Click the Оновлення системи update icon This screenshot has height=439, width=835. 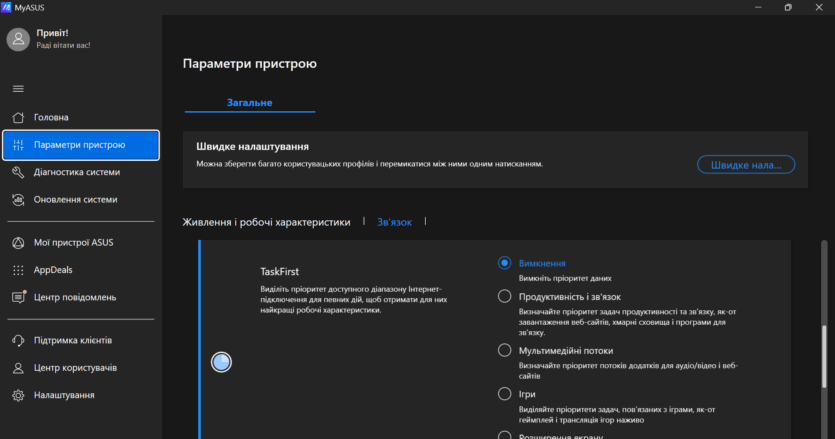coord(18,199)
